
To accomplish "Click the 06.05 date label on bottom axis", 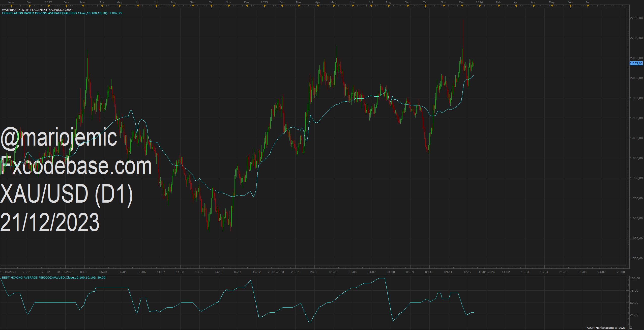I will click(123, 272).
